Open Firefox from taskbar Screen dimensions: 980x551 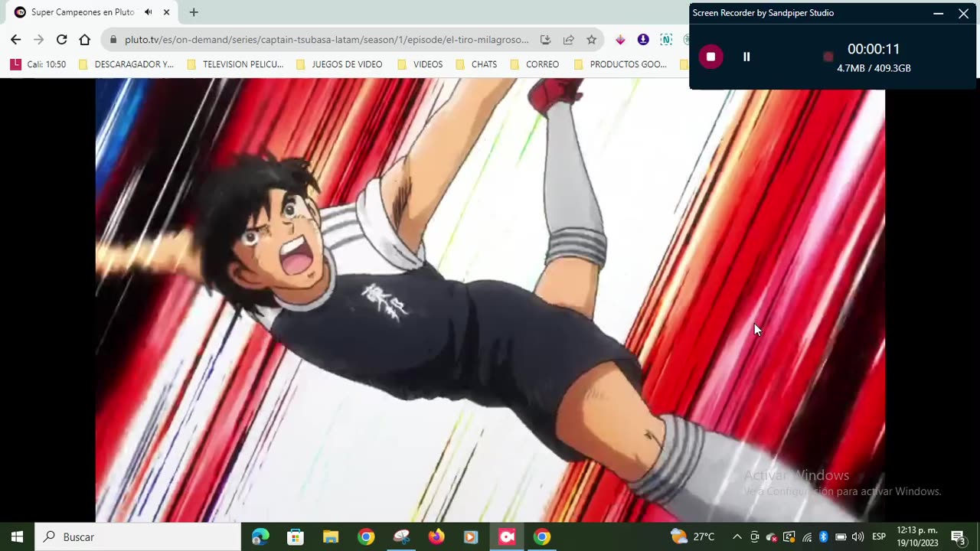[x=436, y=537]
